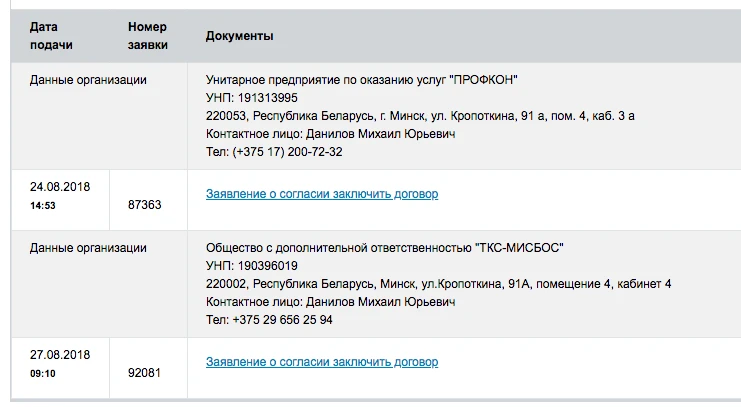Click the submission date 24.08.2018
Image resolution: width=741 pixels, height=407 pixels.
[x=60, y=187]
